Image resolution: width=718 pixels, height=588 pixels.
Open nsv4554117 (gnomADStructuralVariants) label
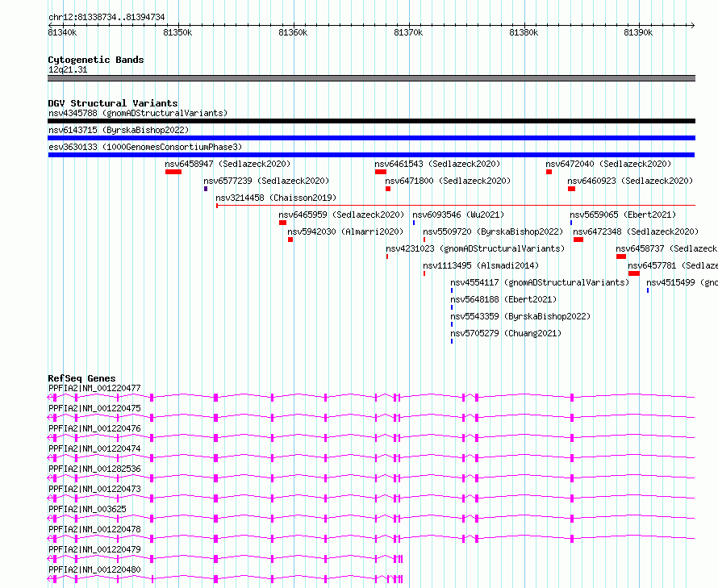(540, 282)
